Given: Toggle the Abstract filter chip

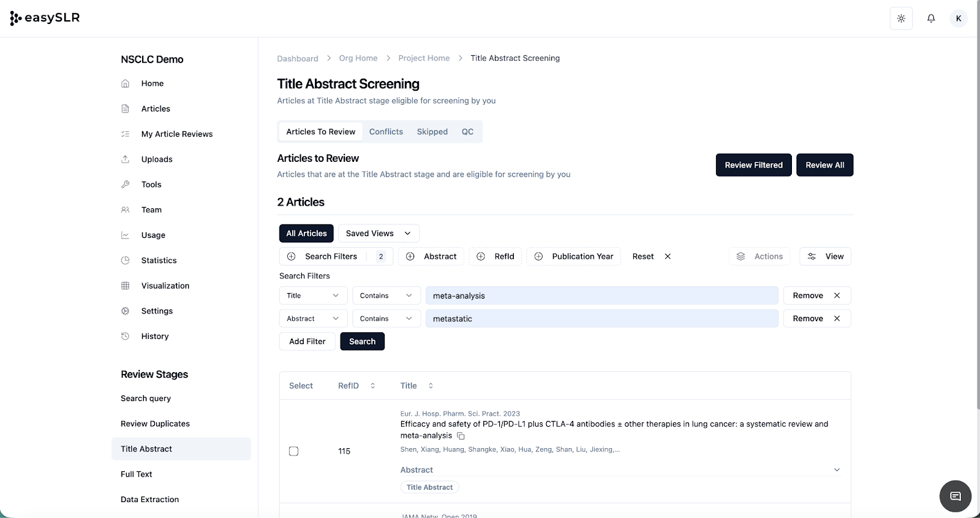Looking at the screenshot, I should point(431,256).
